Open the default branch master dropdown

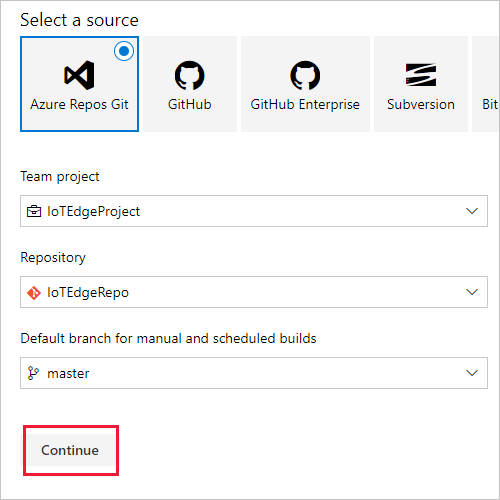[254, 373]
